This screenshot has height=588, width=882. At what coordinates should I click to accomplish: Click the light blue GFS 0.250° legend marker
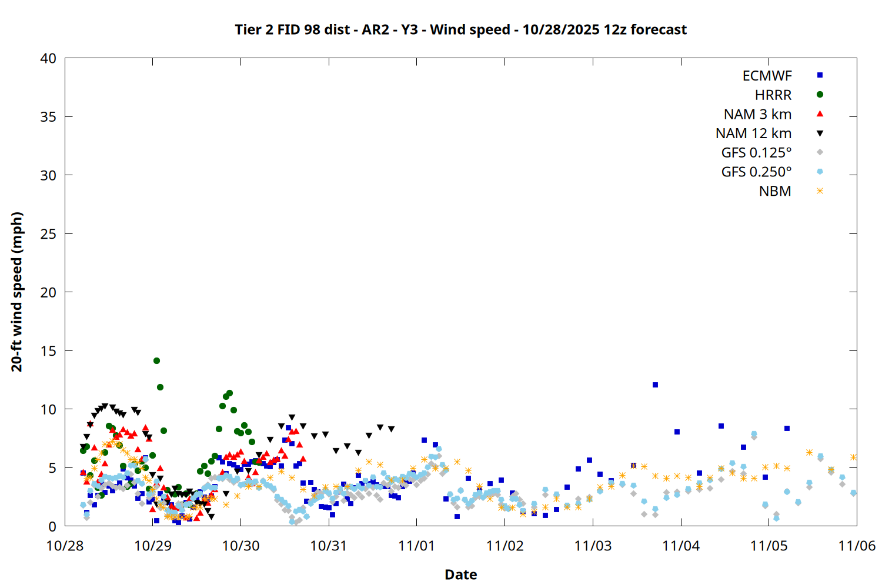point(820,172)
